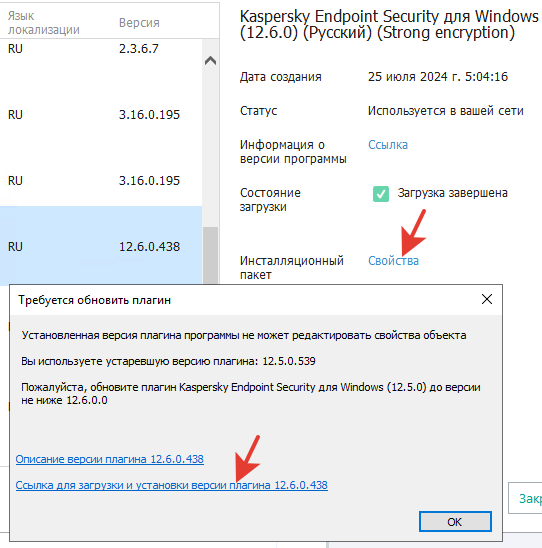Click the Загрузка завершена status text
The image size is (542, 548).
[x=452, y=193]
